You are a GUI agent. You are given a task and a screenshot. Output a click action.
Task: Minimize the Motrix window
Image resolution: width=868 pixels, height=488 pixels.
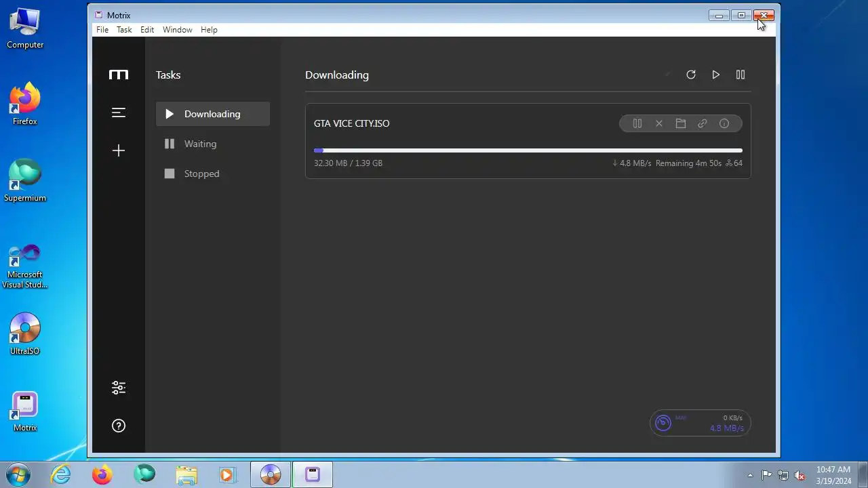click(719, 16)
